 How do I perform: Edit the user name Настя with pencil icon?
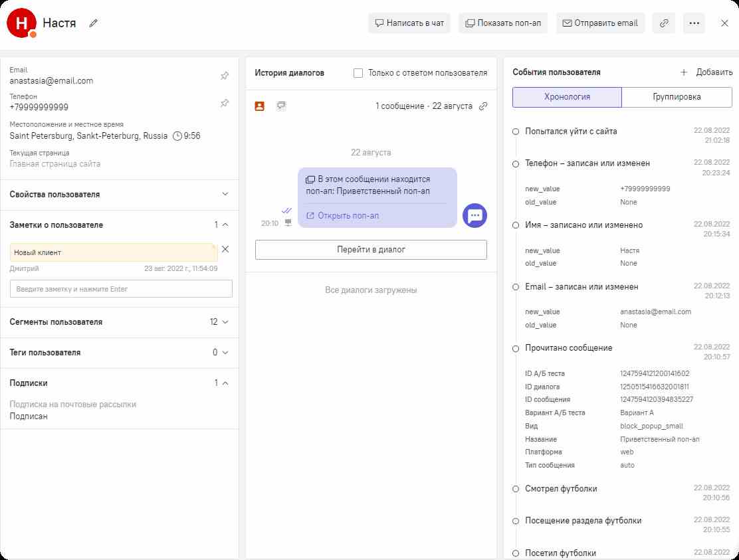pos(93,23)
